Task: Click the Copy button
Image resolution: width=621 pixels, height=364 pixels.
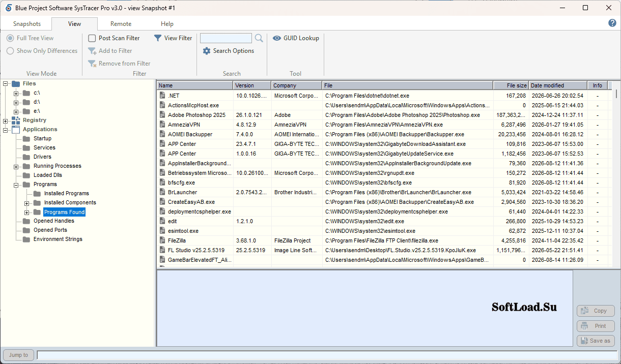Action: coord(596,311)
